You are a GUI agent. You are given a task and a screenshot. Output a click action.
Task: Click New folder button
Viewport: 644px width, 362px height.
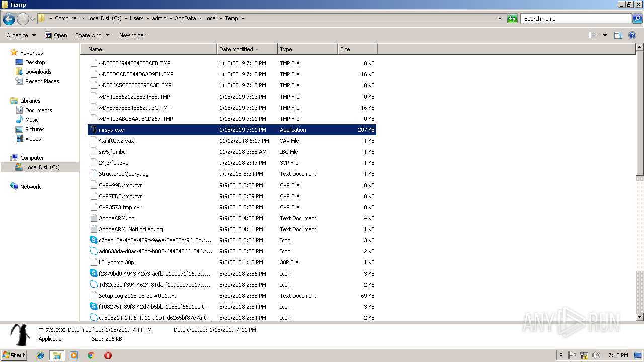coord(132,35)
